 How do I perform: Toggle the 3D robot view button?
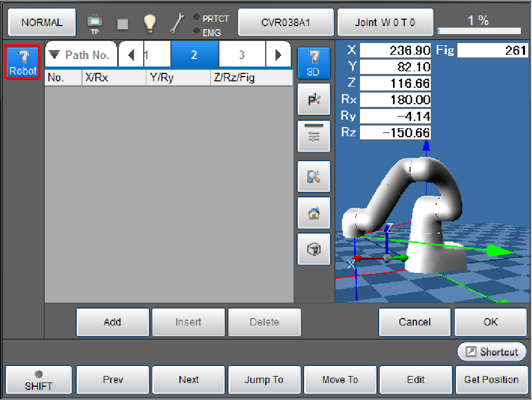314,62
